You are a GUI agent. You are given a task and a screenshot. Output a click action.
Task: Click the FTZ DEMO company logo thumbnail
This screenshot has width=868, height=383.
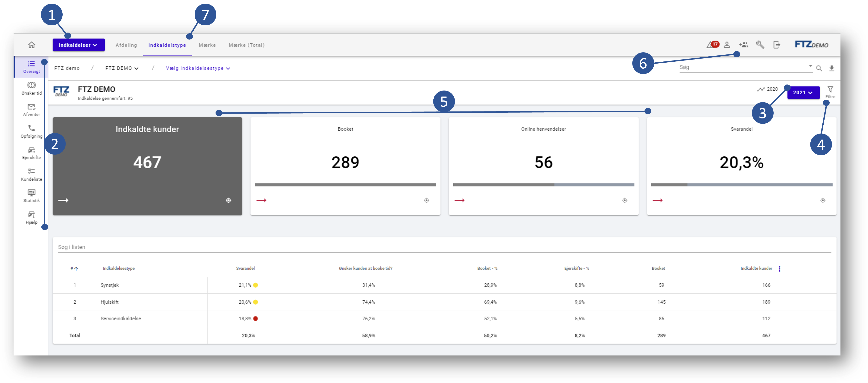point(61,91)
